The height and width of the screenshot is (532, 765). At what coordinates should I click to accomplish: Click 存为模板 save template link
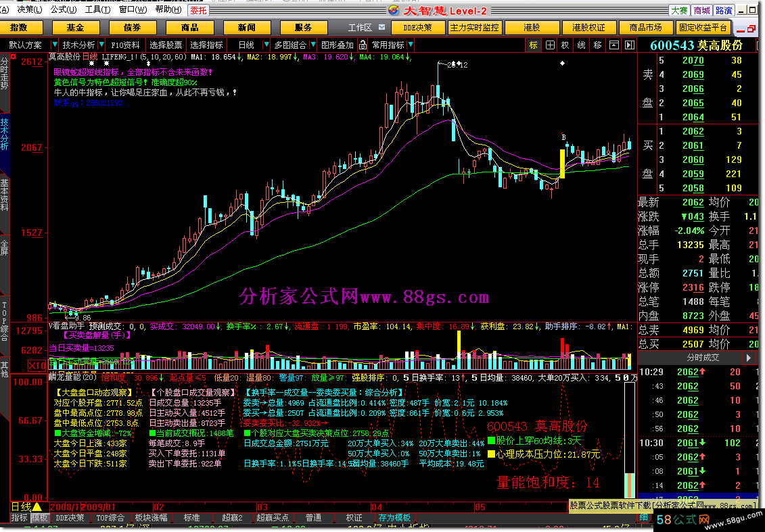click(x=395, y=517)
